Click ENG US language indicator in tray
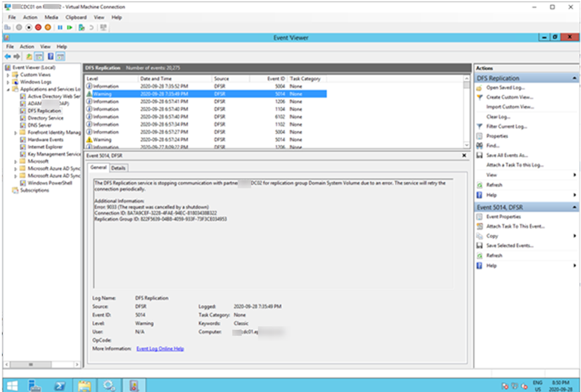581x392 pixels. (537, 386)
